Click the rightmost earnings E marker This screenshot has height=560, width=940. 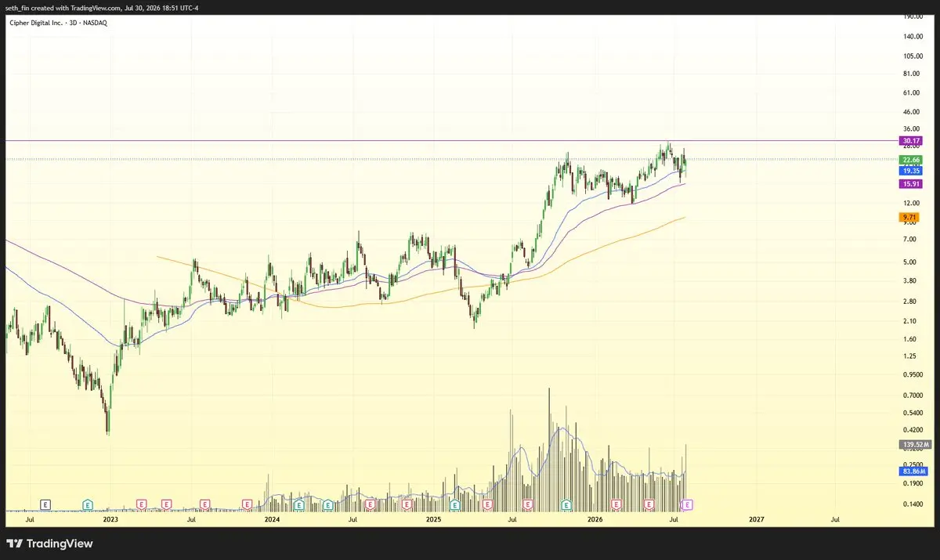pyautogui.click(x=689, y=504)
